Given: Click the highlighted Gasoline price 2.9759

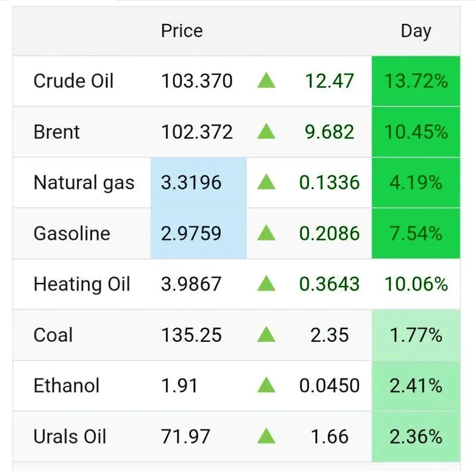Looking at the screenshot, I should 192,233.
